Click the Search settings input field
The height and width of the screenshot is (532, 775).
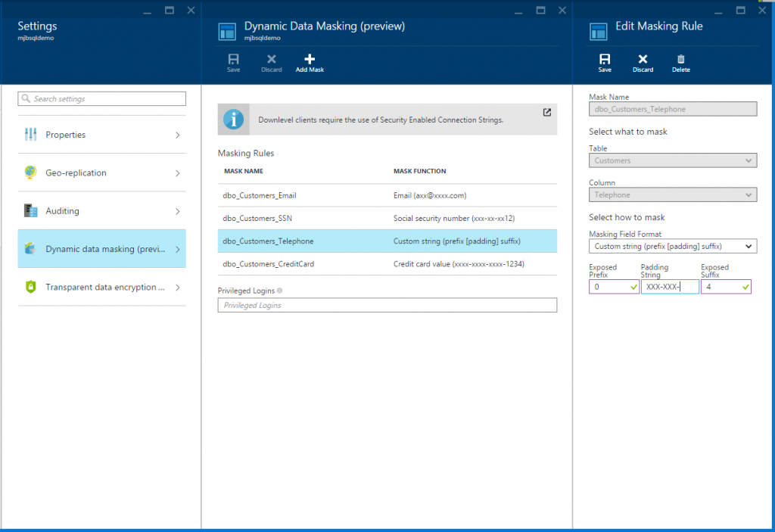pos(101,98)
